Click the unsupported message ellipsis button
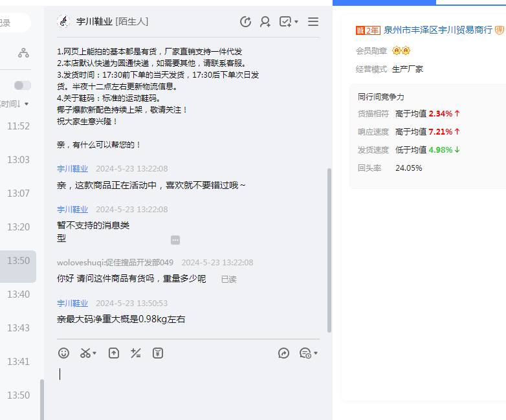This screenshot has height=420, width=506. tap(175, 240)
